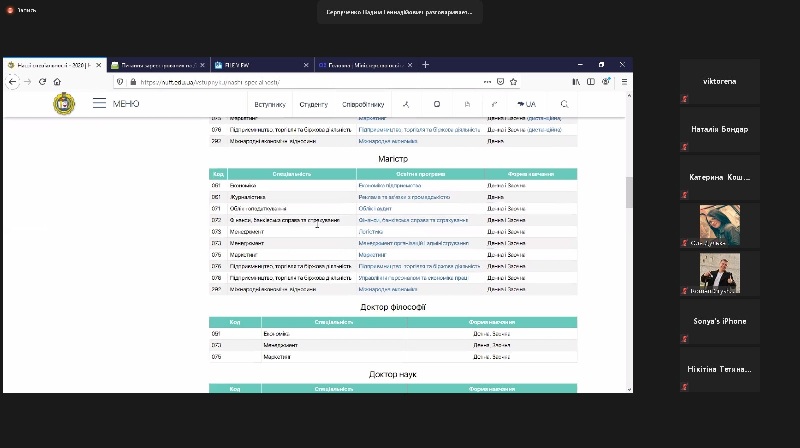
Task: Click the active speaker name banner
Action: (x=399, y=12)
